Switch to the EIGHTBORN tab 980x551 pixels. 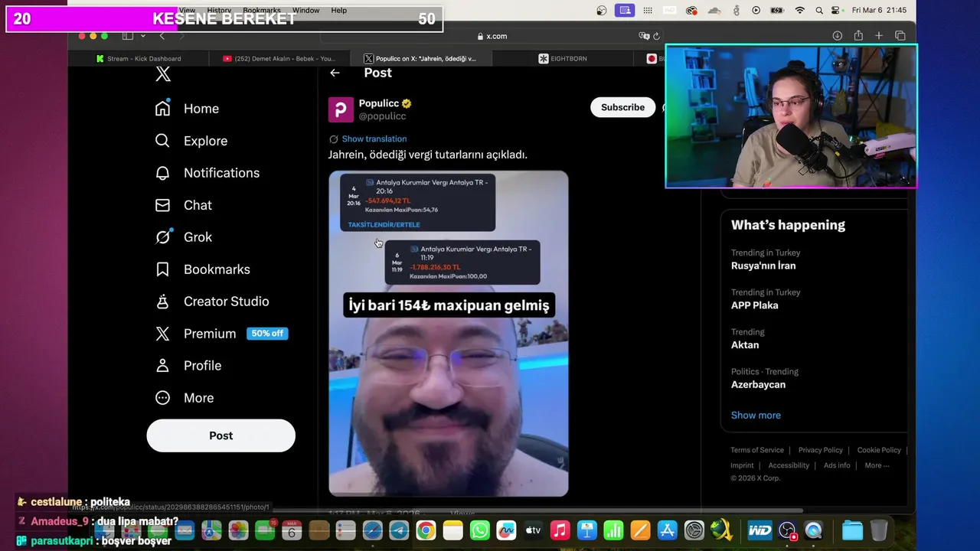(563, 59)
